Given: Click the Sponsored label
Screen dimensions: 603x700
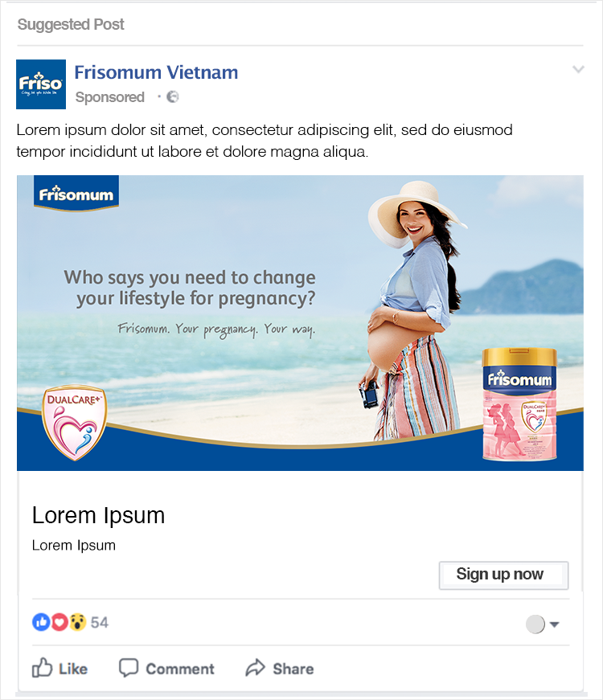Looking at the screenshot, I should pos(110,97).
